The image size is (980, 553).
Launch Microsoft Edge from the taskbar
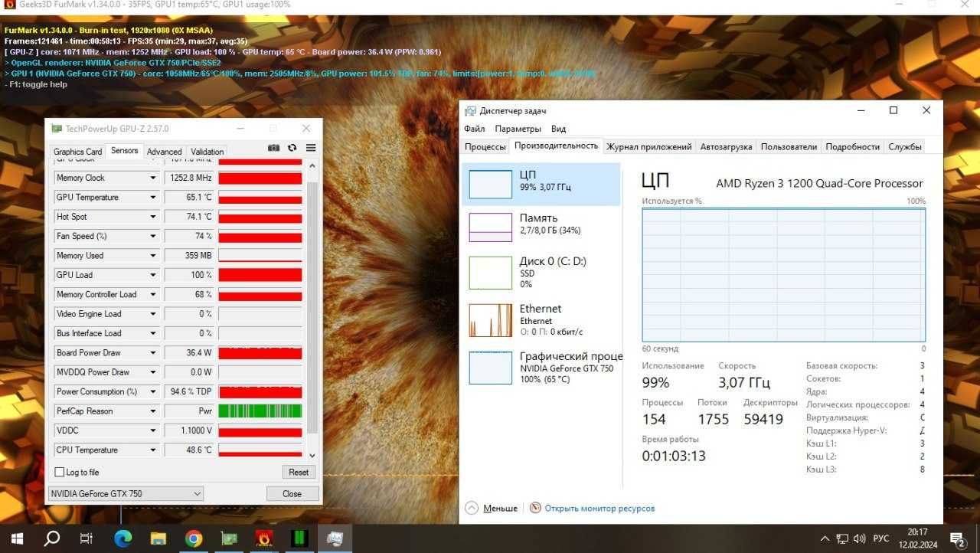122,538
